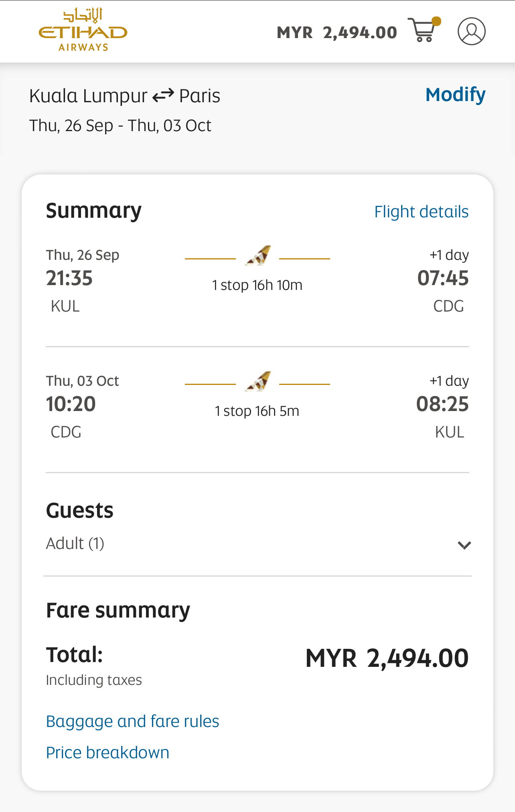This screenshot has height=812, width=515.
Task: Open Baggage and fare rules
Action: coord(132,721)
